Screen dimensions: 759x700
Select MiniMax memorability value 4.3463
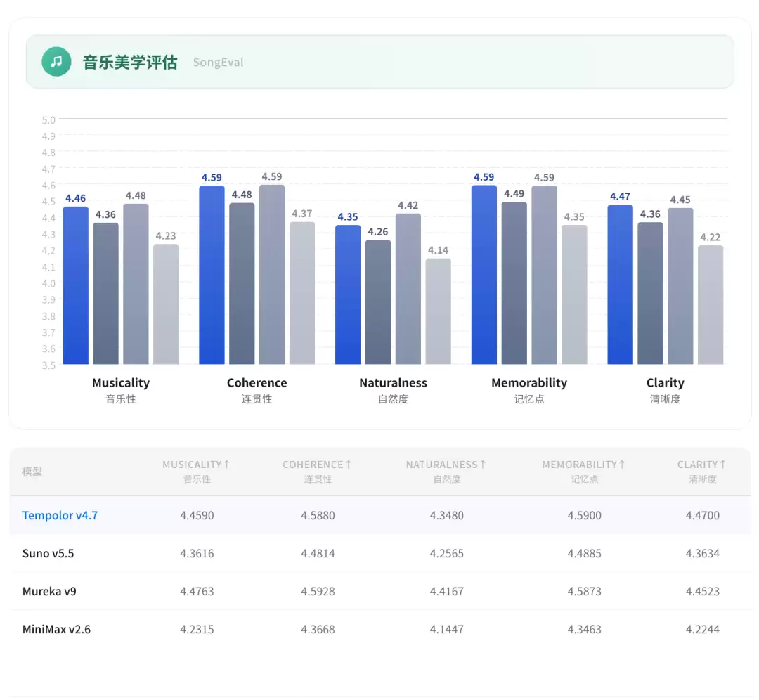584,629
